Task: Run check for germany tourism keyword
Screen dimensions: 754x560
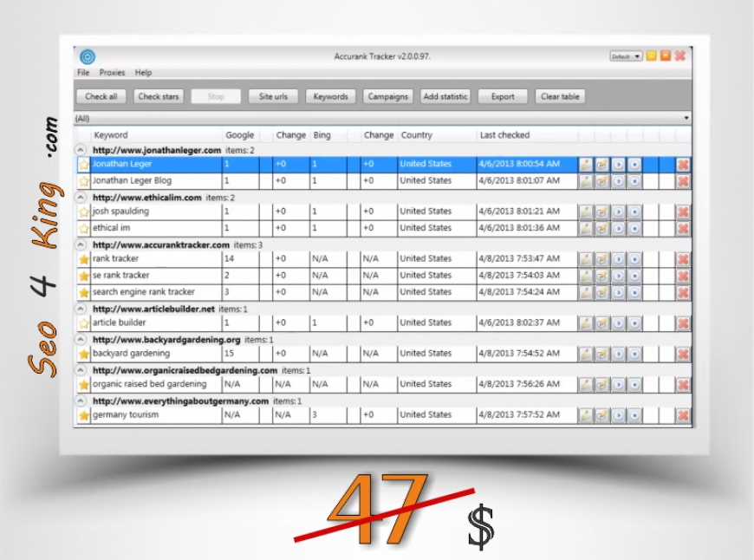Action: (x=619, y=415)
